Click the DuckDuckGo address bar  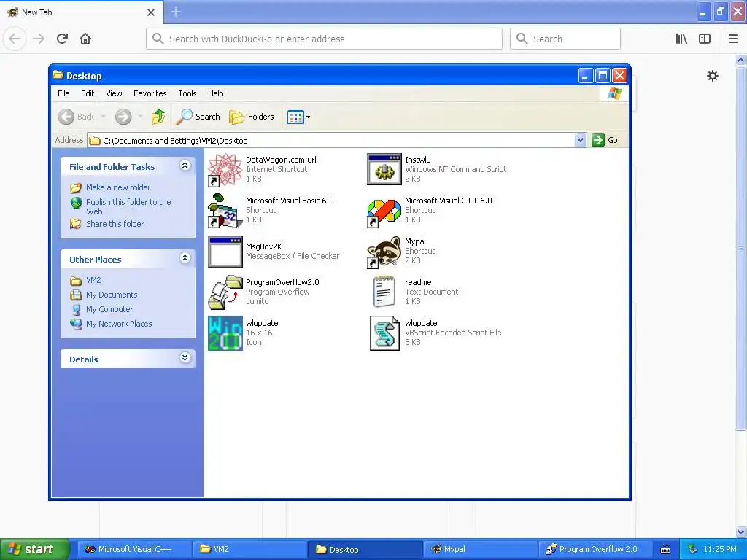coord(324,39)
